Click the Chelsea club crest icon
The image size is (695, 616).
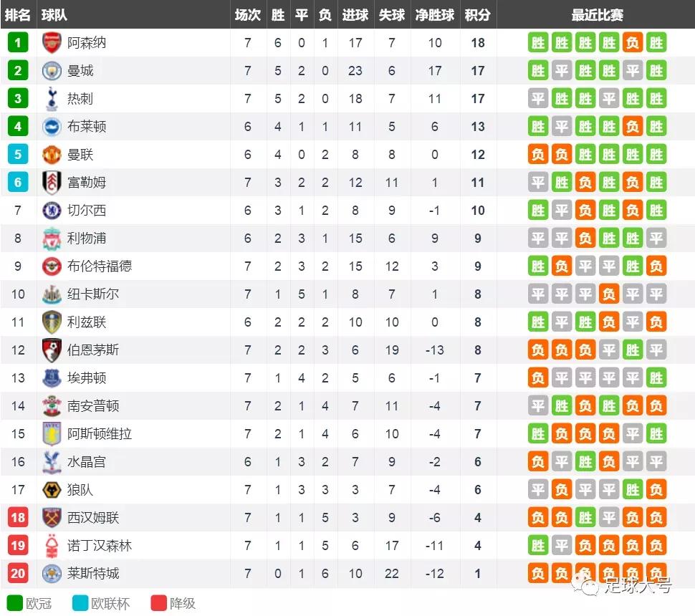point(52,211)
